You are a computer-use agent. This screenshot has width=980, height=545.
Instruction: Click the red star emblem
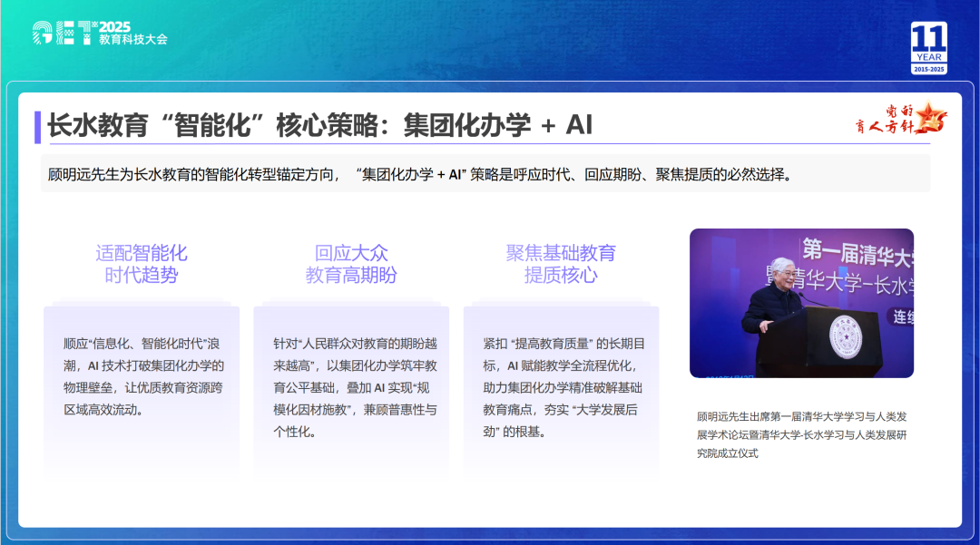(932, 118)
